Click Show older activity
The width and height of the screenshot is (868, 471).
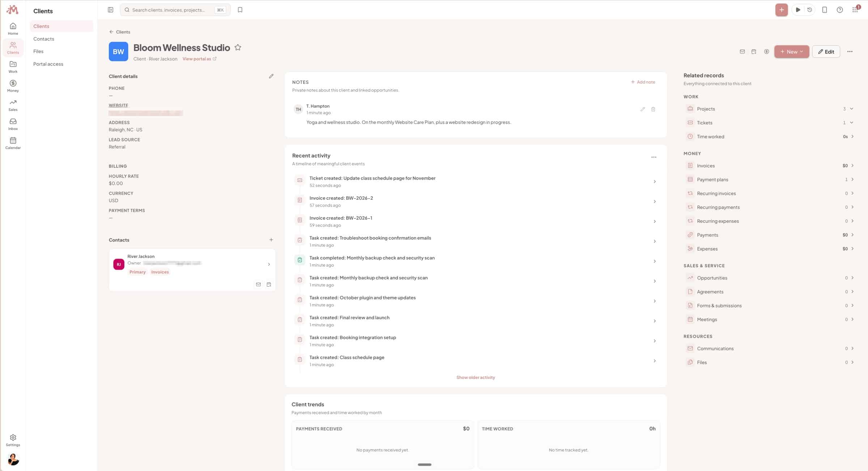point(476,377)
